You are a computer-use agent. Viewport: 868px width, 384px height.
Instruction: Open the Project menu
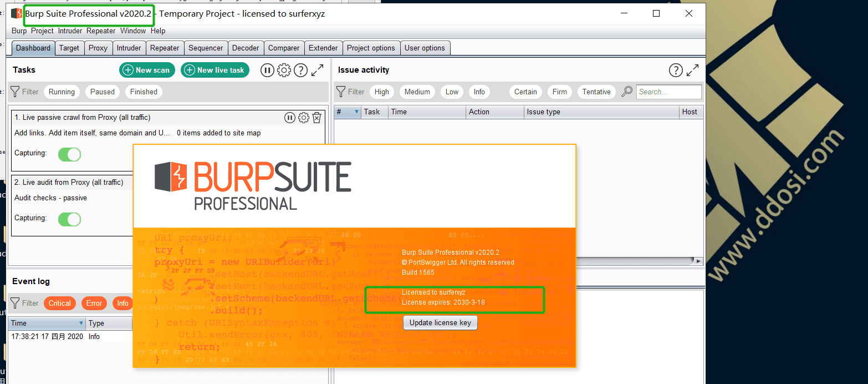coord(42,31)
